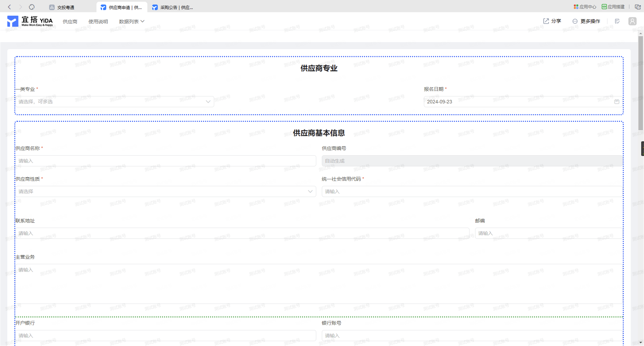Screen dimensions: 644x346
Task: Click the vertical scrollbar thumb
Action: (641, 83)
